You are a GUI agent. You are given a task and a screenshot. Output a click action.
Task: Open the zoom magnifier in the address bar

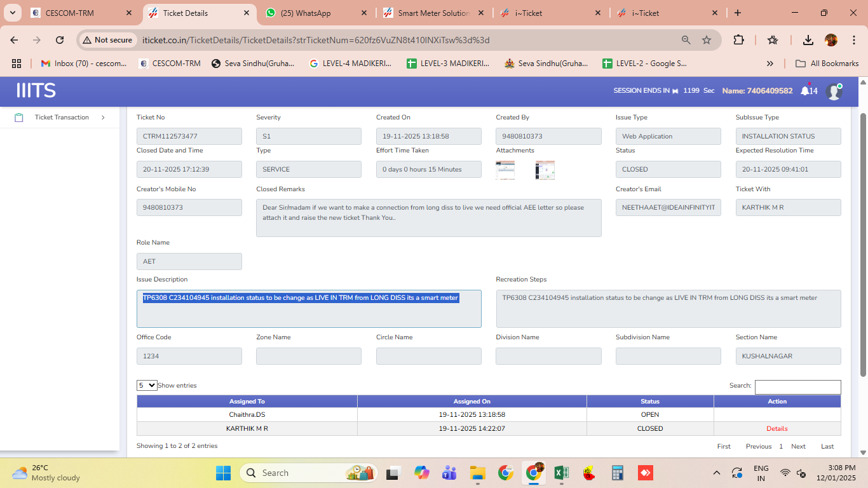pyautogui.click(x=686, y=40)
